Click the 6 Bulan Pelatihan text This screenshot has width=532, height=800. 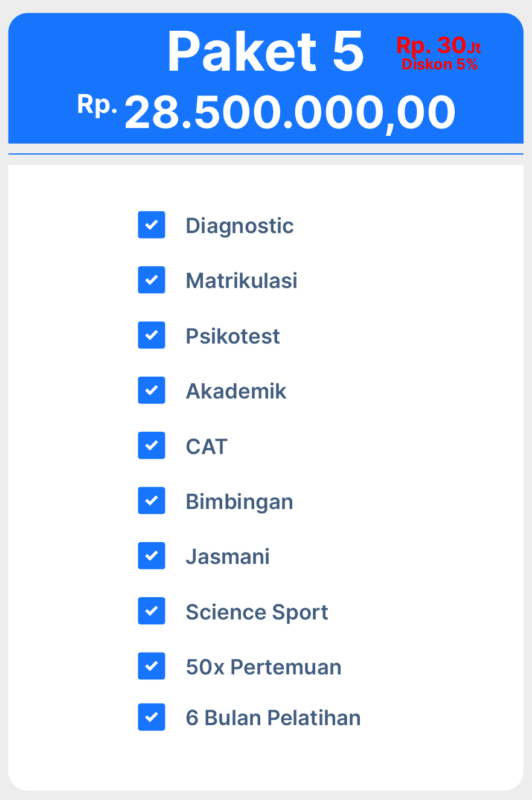tap(273, 718)
